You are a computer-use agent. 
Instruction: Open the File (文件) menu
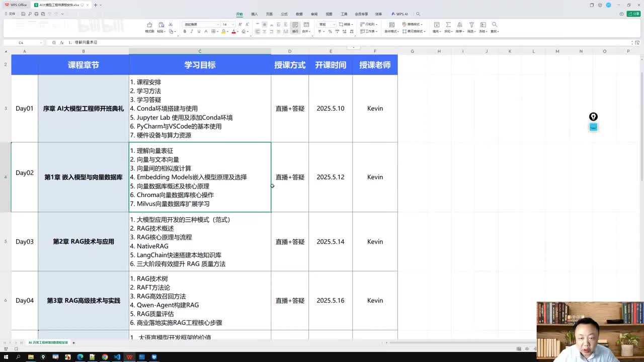(x=10, y=14)
